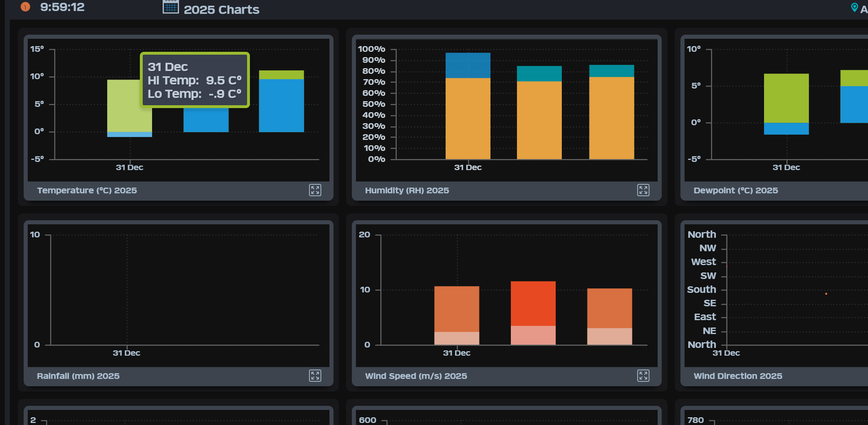This screenshot has width=868, height=425.
Task: Click the South label on Wind Direction axis
Action: (701, 290)
